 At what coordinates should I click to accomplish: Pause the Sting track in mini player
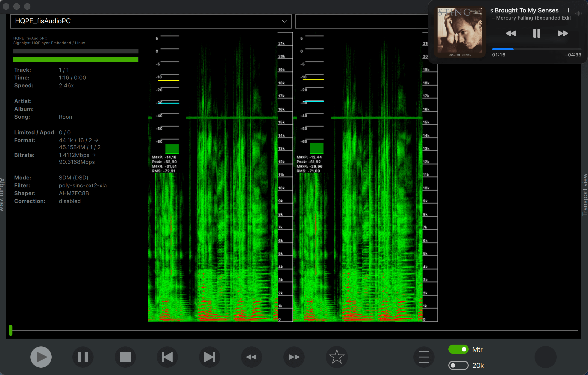click(x=536, y=33)
